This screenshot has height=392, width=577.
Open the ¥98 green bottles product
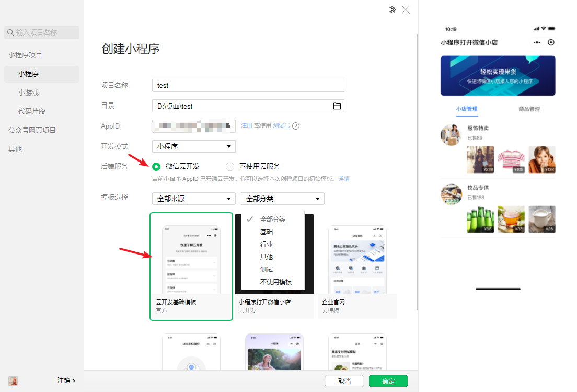pyautogui.click(x=480, y=220)
